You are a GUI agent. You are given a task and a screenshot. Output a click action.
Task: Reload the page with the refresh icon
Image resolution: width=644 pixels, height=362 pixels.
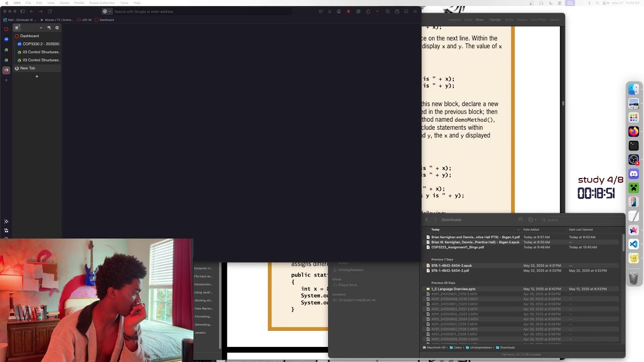point(50,11)
